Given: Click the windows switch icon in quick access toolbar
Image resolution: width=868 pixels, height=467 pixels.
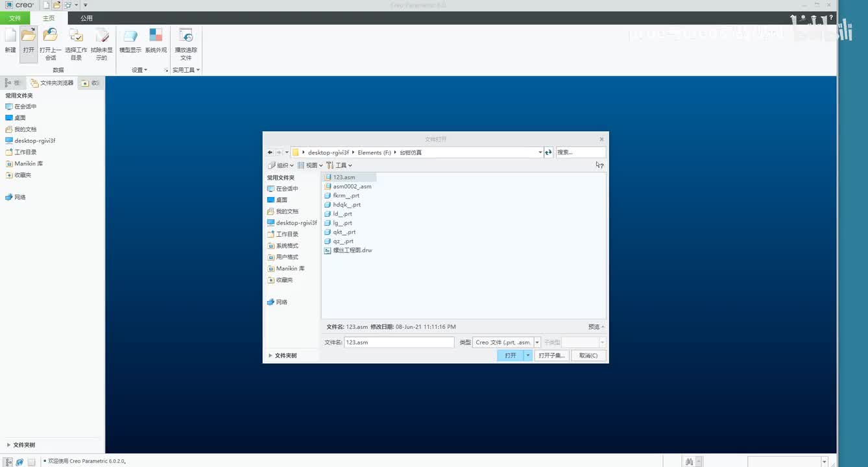Looking at the screenshot, I should (x=67, y=5).
